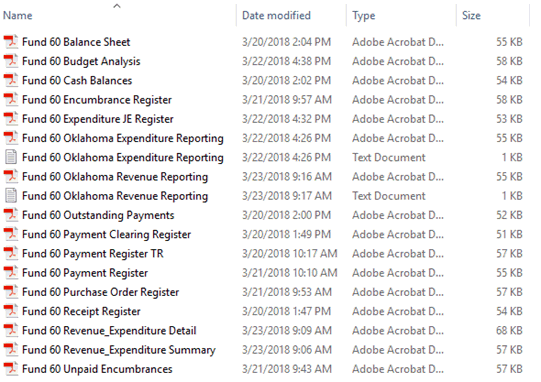Viewport: 541px width, 382px height.
Task: Sort files by the Name column header
Action: 18,16
